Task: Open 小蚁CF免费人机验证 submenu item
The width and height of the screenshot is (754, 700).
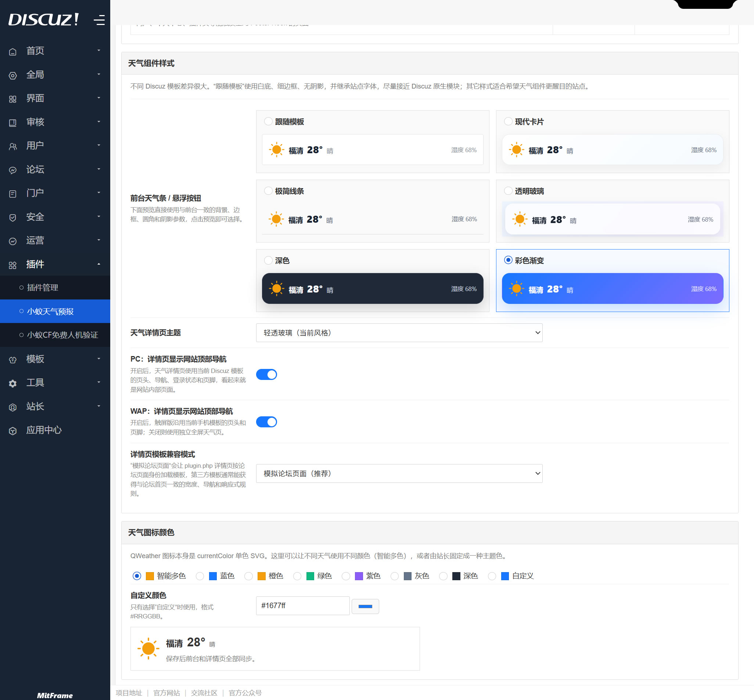Action: point(55,335)
